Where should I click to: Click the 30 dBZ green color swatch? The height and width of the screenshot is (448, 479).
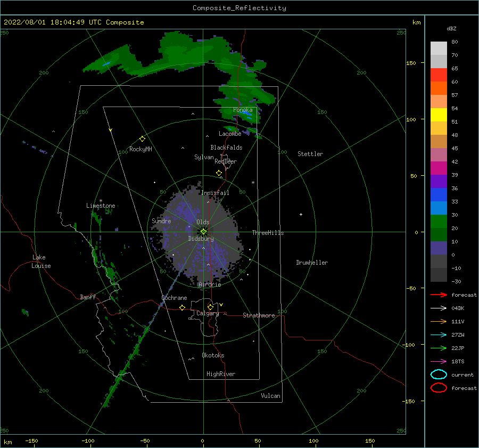[439, 221]
